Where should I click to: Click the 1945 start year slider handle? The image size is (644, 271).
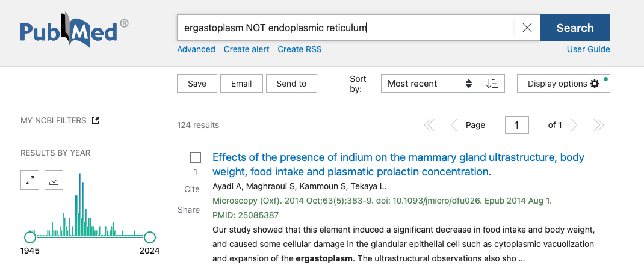coord(29,237)
